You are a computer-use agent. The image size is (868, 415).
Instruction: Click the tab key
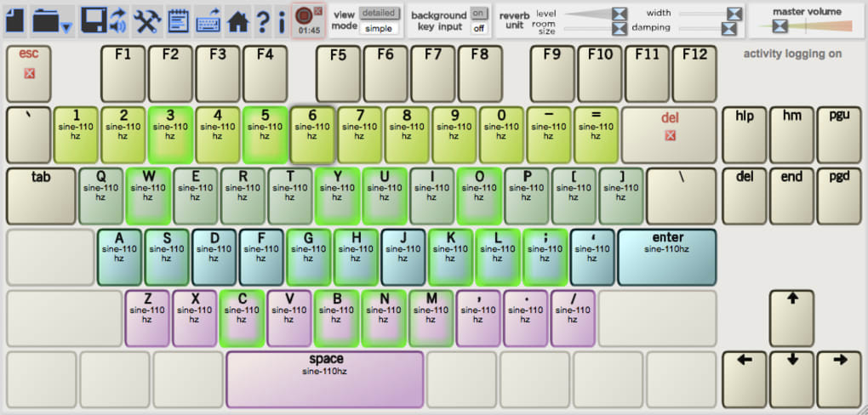tap(41, 196)
